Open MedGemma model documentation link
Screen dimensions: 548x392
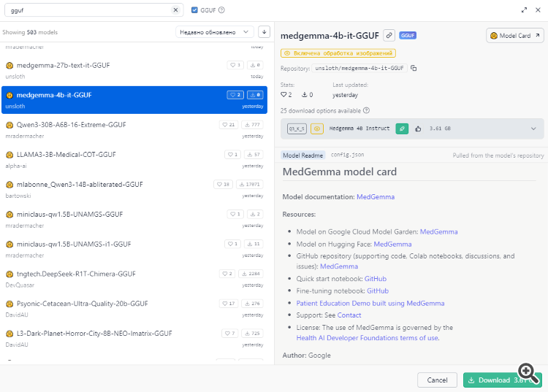tap(376, 197)
